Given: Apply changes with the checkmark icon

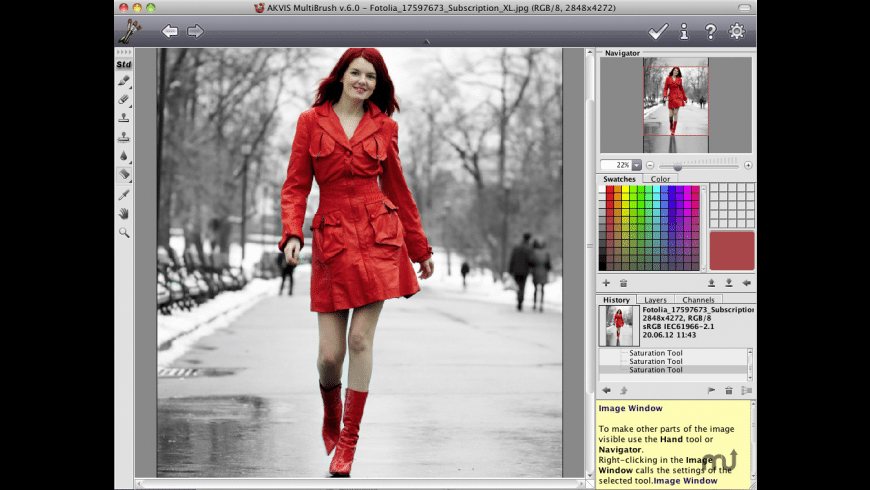Looking at the screenshot, I should tap(657, 32).
